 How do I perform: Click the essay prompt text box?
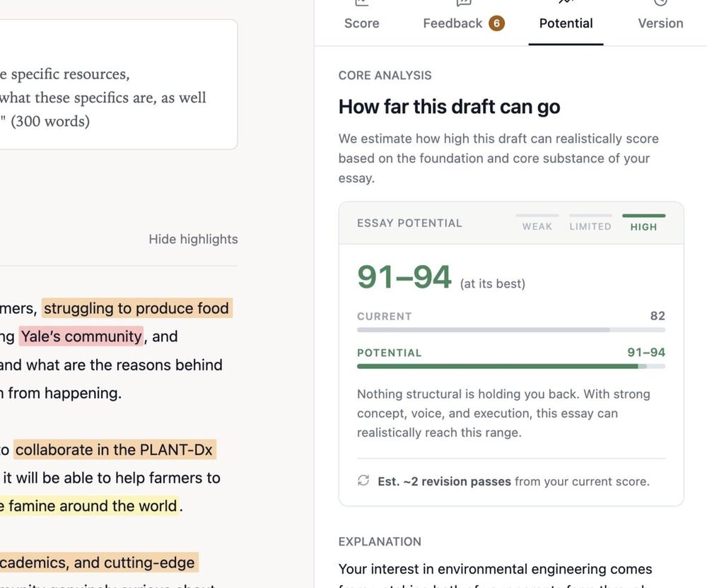119,84
